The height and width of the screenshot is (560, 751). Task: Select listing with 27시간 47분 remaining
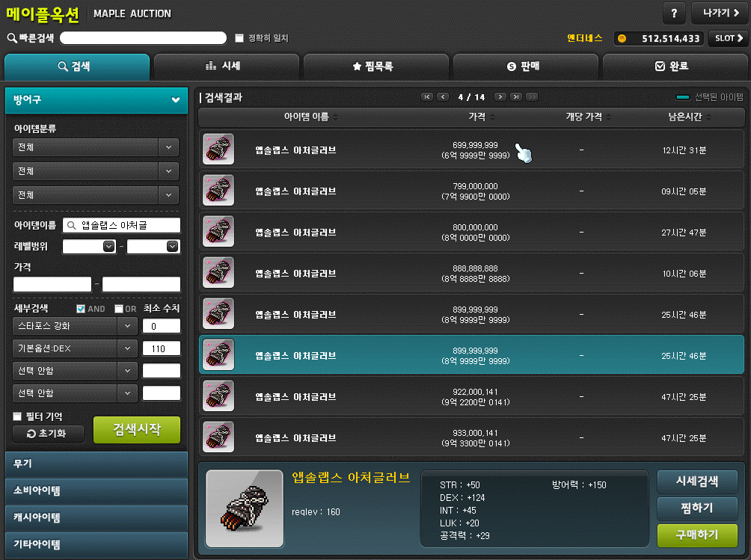point(472,231)
